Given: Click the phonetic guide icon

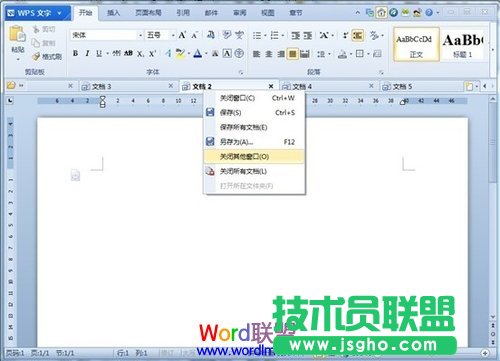Looking at the screenshot, I should coord(239,35).
